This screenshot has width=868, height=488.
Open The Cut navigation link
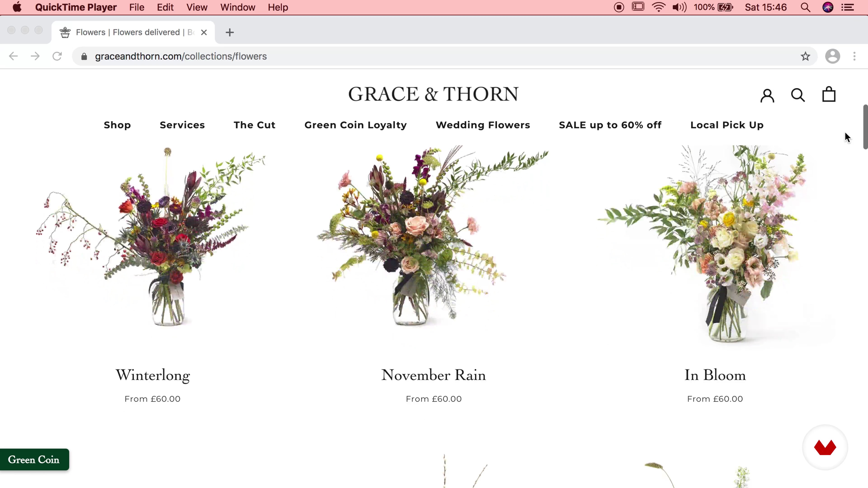click(254, 125)
